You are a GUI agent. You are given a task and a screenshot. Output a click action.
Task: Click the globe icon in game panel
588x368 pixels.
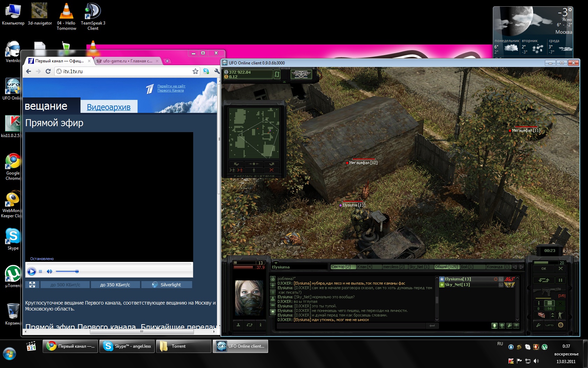(561, 325)
